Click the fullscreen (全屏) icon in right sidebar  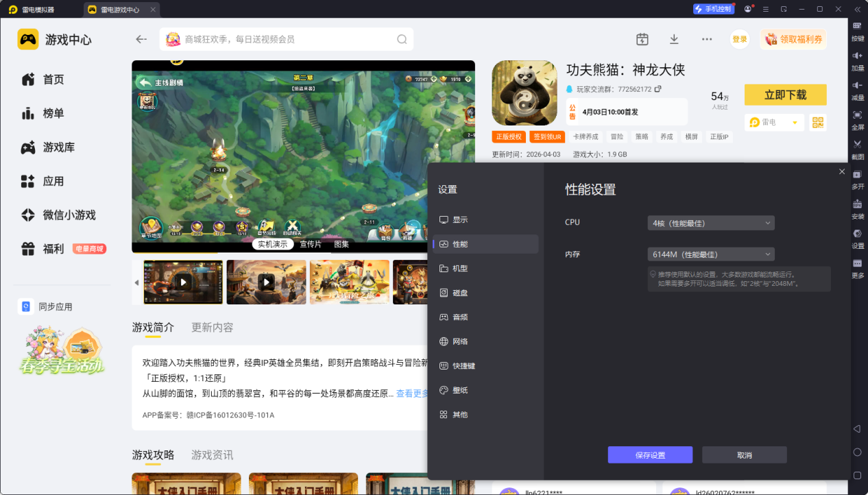pos(857,118)
